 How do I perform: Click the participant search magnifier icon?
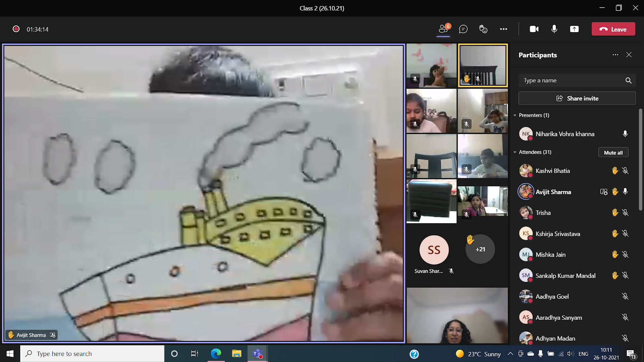[628, 80]
